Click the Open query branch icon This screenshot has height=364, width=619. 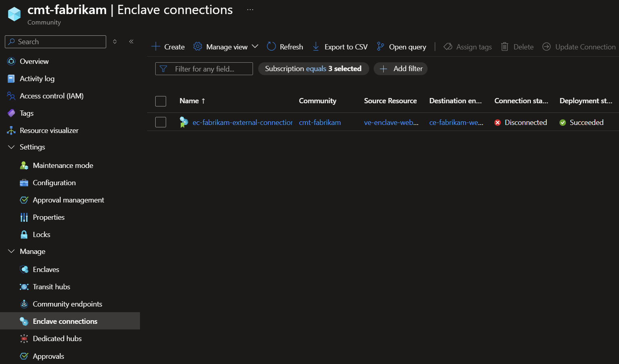[x=380, y=47]
